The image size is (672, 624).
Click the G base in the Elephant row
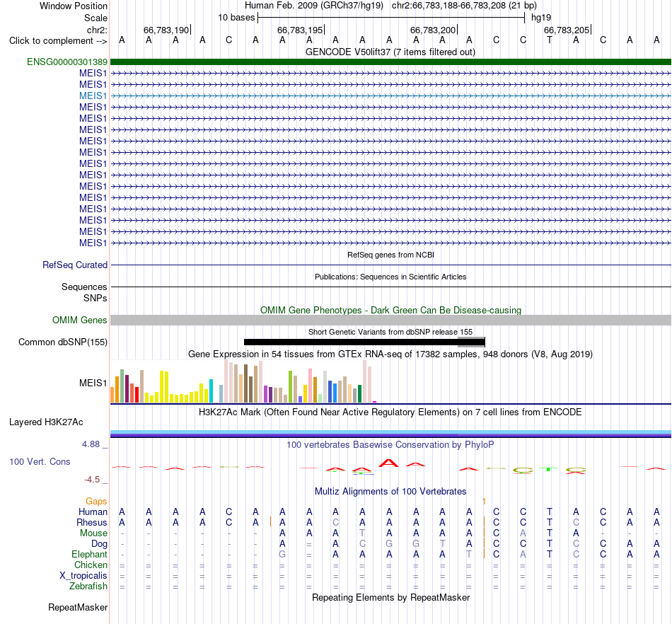tap(282, 554)
